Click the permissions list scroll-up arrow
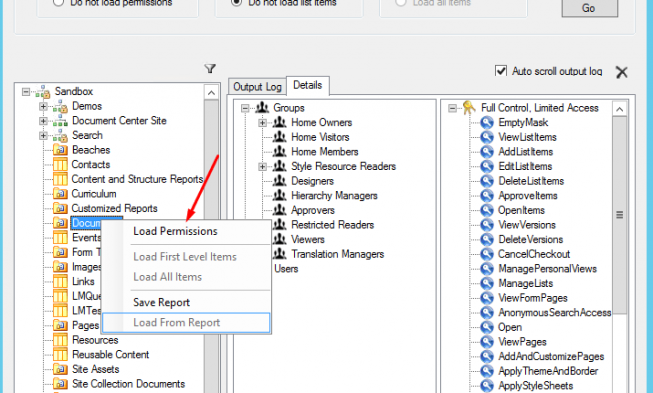The width and height of the screenshot is (653, 393). tap(620, 109)
